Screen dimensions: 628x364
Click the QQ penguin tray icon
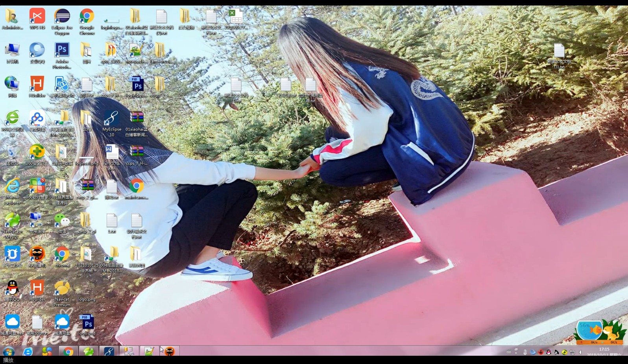pyautogui.click(x=549, y=352)
